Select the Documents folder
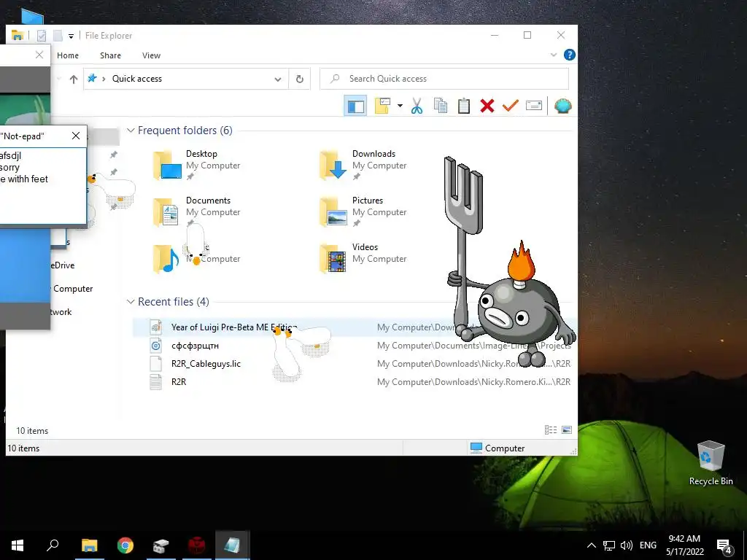The image size is (747, 560). 197,211
